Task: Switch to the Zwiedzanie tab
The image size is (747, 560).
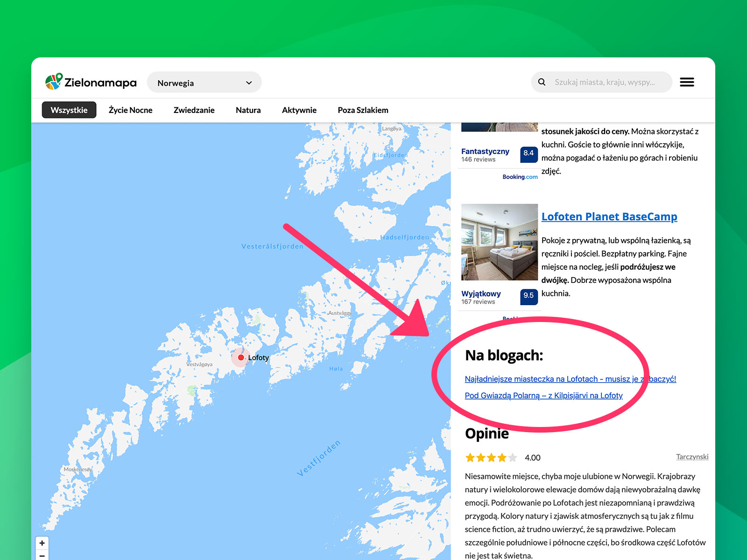Action: point(194,110)
